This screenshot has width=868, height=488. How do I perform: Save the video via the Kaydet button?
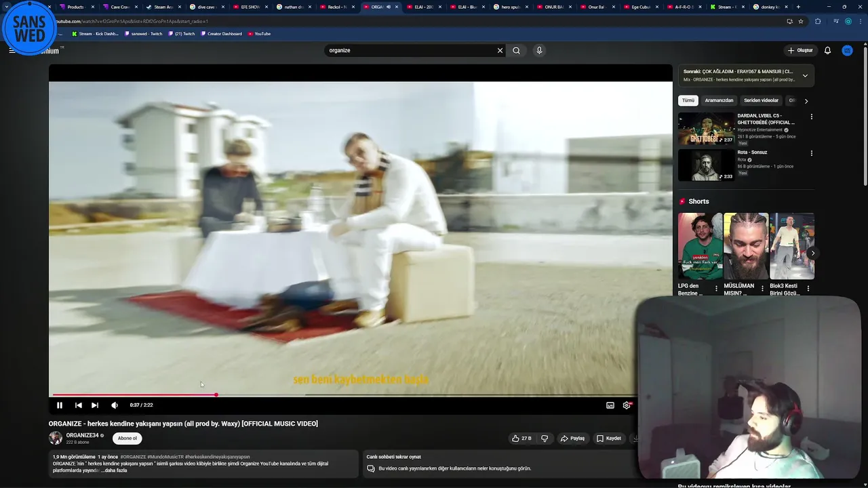(608, 439)
